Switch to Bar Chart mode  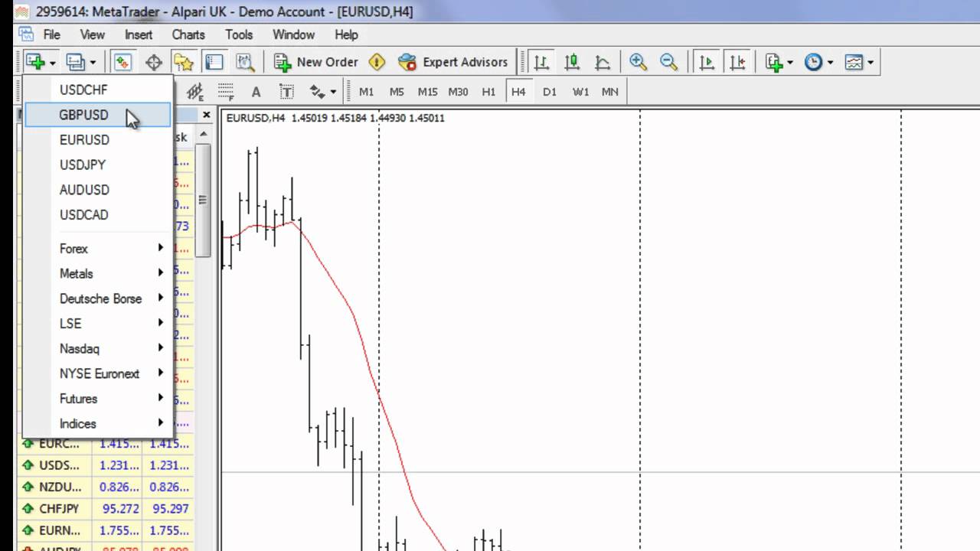[x=542, y=62]
